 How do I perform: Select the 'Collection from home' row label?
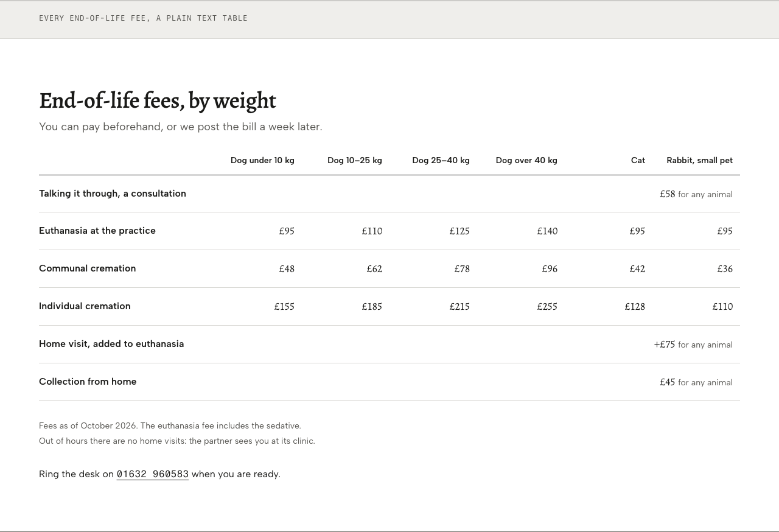click(x=88, y=382)
